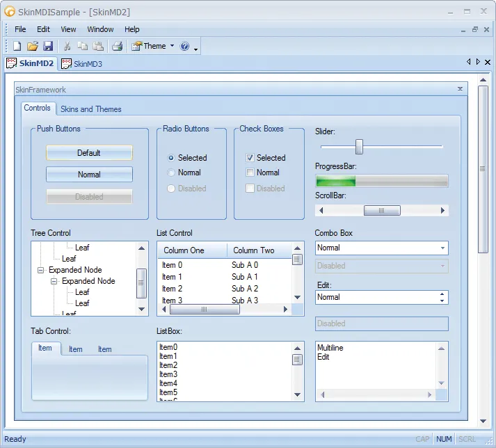Click the Help question mark icon
Image resolution: width=496 pixels, height=448 pixels.
[x=184, y=46]
